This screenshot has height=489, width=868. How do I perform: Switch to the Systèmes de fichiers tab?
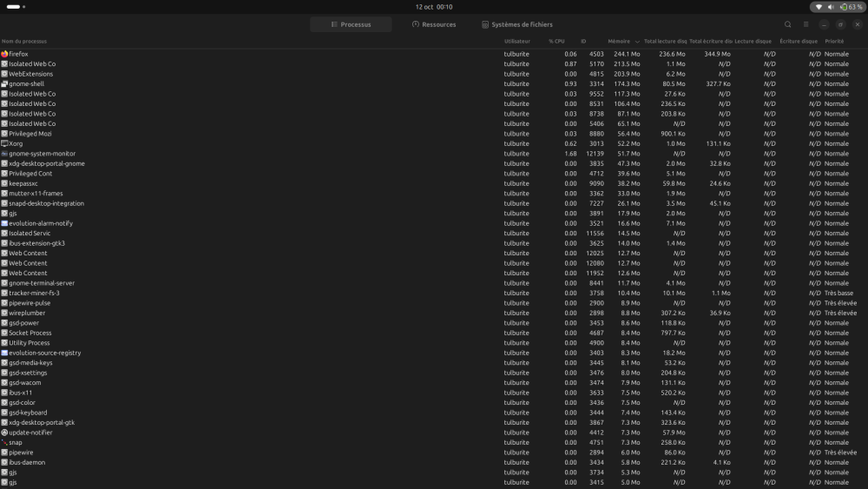pyautogui.click(x=517, y=24)
